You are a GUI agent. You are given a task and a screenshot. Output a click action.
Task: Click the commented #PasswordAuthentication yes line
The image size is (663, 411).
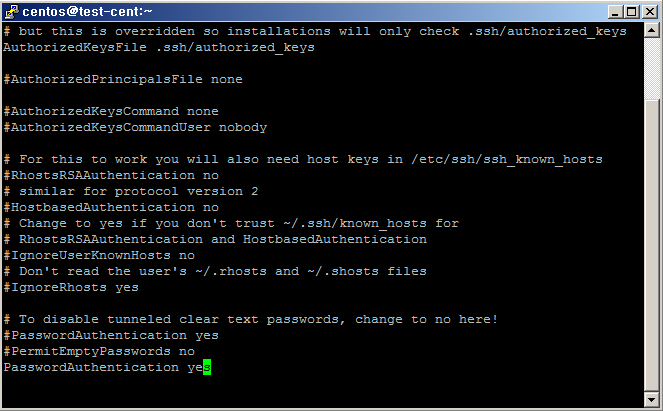pos(111,335)
